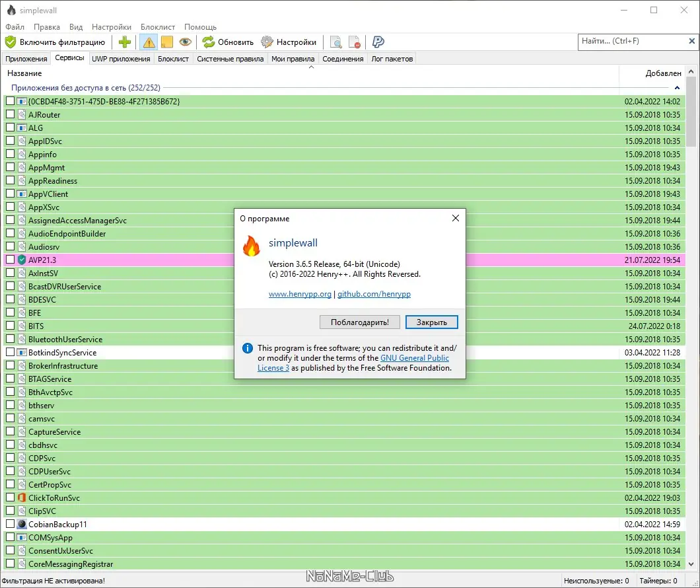Open the Системные правила tab
Viewport: 700px width, 588px height.
click(230, 59)
